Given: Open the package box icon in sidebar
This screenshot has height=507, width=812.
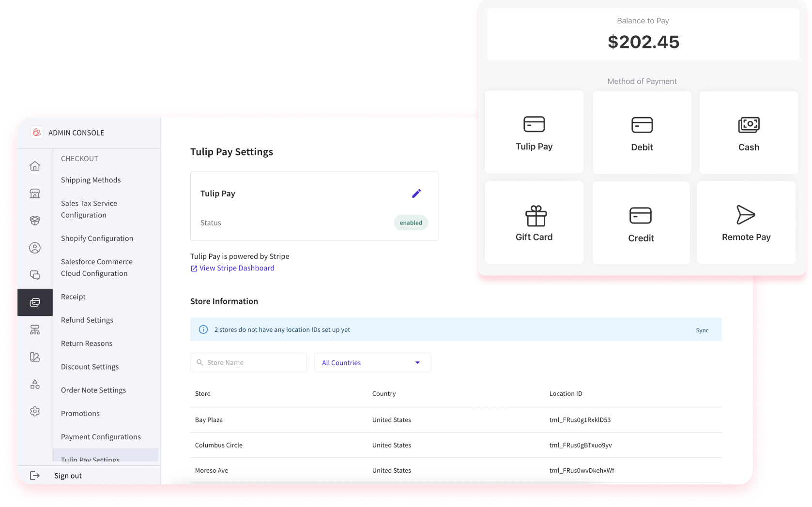Looking at the screenshot, I should point(35,221).
